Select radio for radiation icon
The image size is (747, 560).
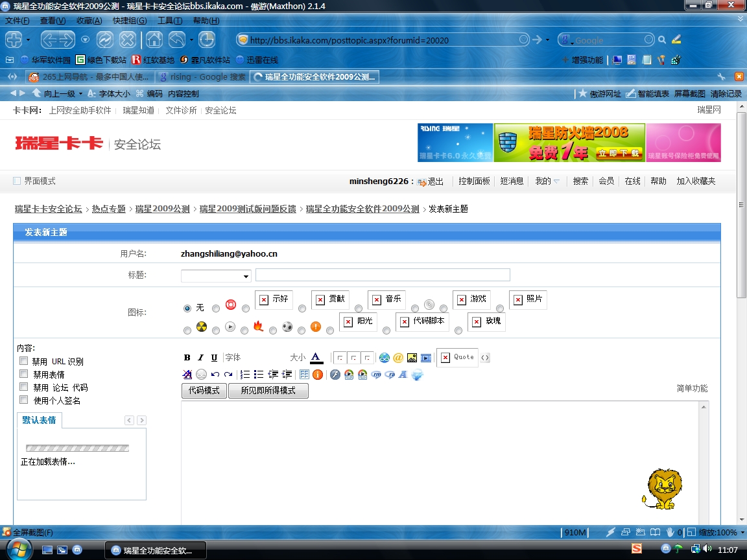click(x=187, y=330)
